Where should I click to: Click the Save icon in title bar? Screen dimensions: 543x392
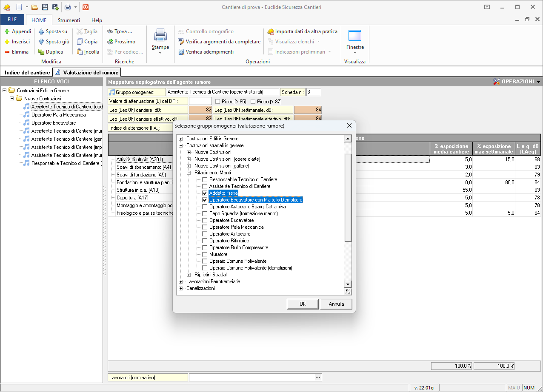pyautogui.click(x=45, y=7)
